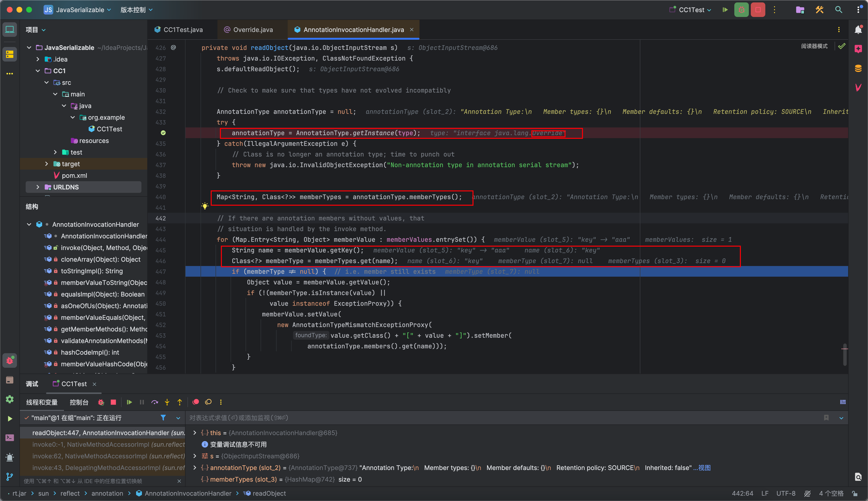868x501 pixels.
Task: Click the red Stop square in debugger toolbar
Action: coord(113,402)
